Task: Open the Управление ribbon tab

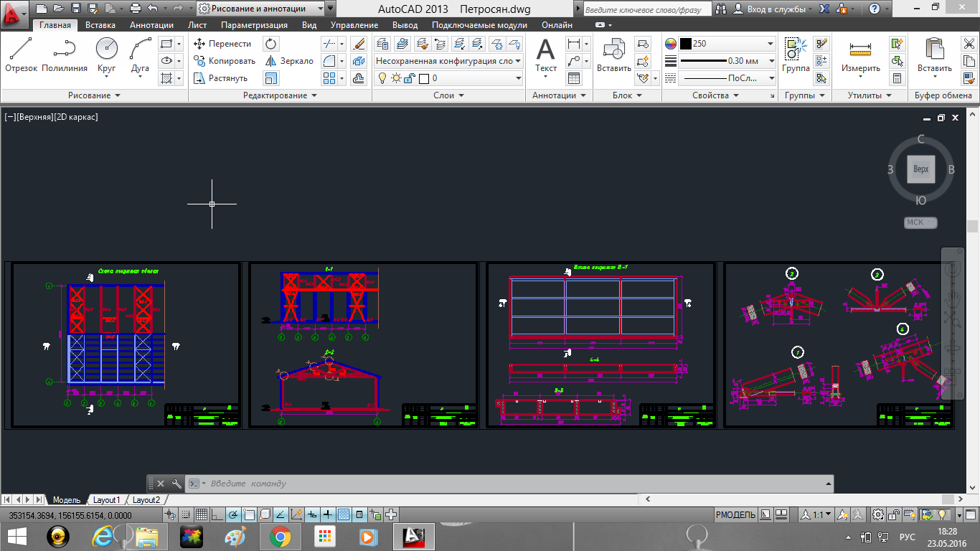Action: coord(354,25)
